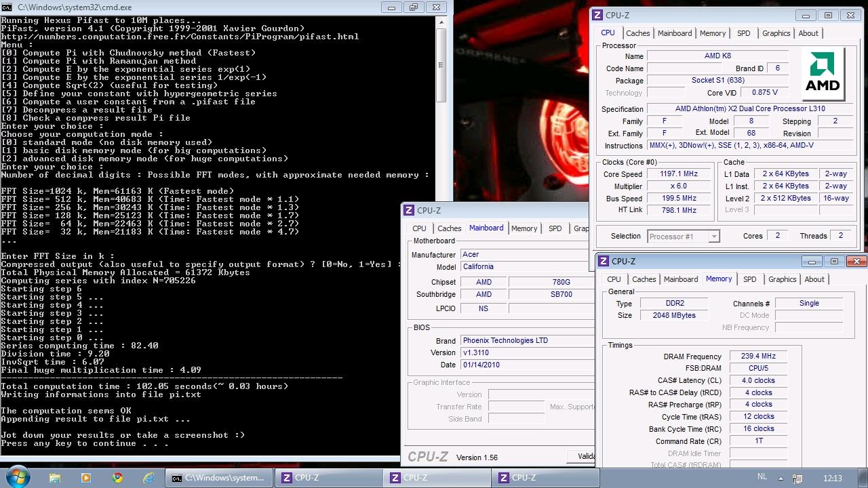The image size is (868, 488).
Task: Click the BIOS Date field 01/14/2010
Action: coord(527,365)
